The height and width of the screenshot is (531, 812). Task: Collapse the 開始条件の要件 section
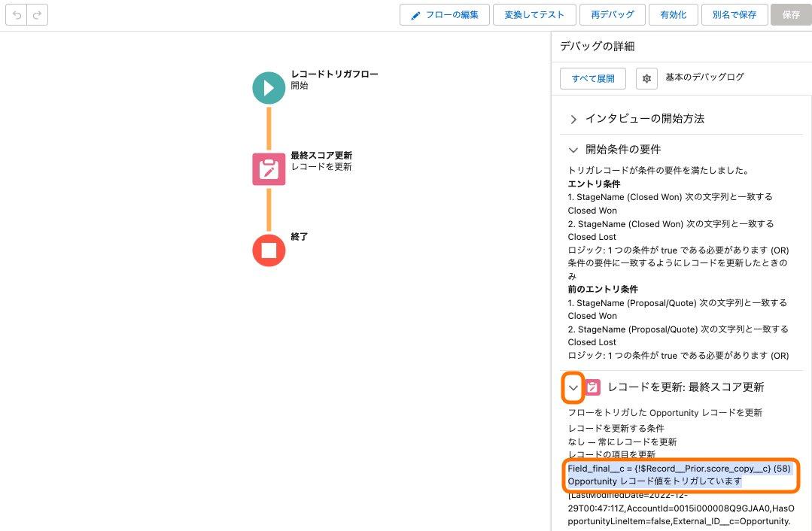(573, 149)
